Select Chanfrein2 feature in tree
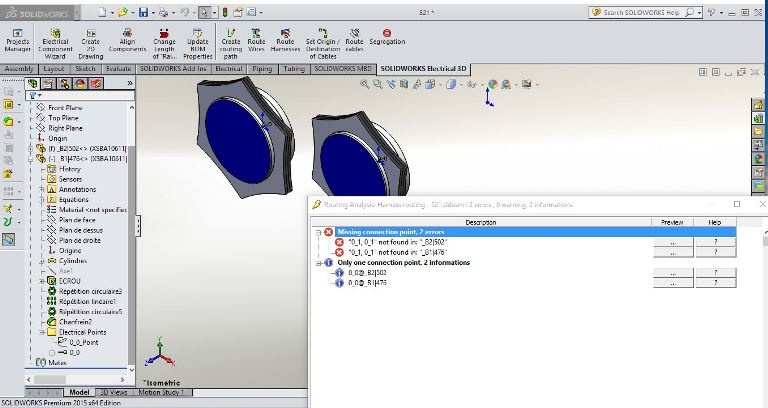 (75, 322)
